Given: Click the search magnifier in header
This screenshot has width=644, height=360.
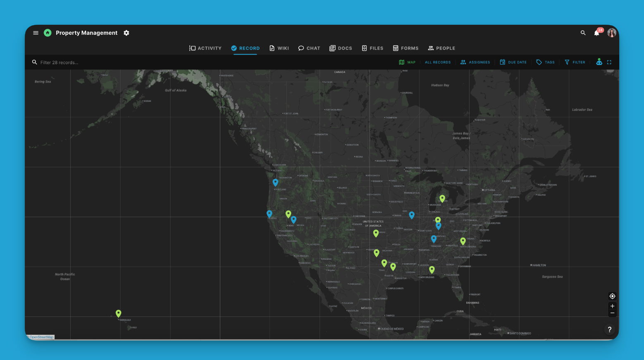Looking at the screenshot, I should tap(583, 33).
